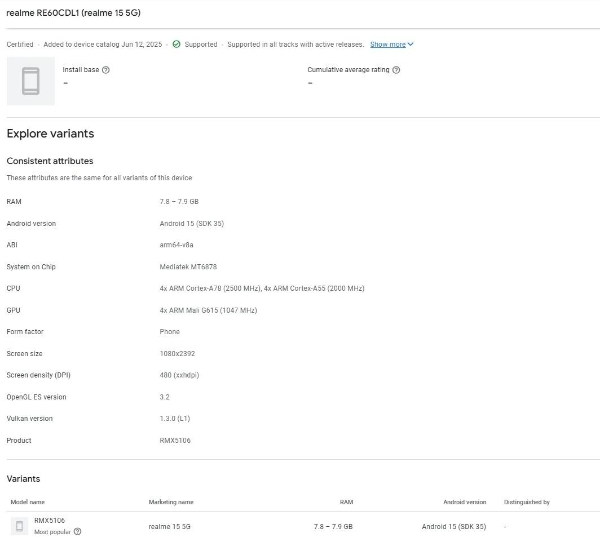Click the RMX5106 variant device thumbnail

coord(19,526)
